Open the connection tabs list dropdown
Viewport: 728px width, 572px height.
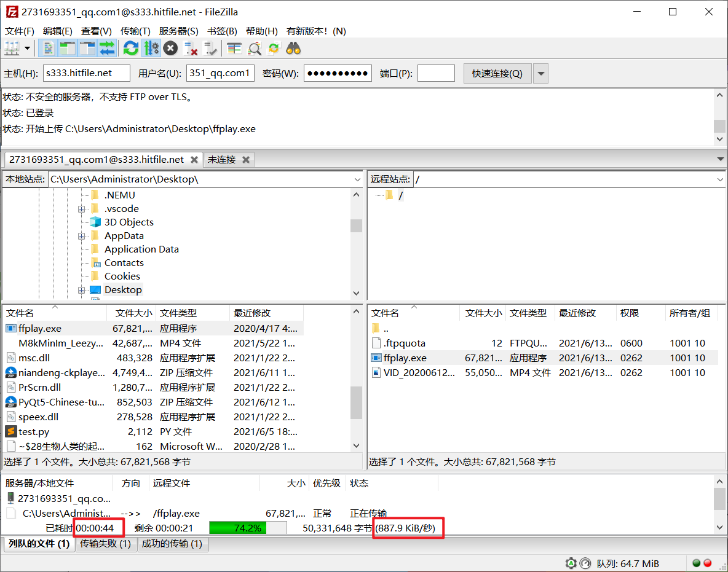(x=720, y=159)
